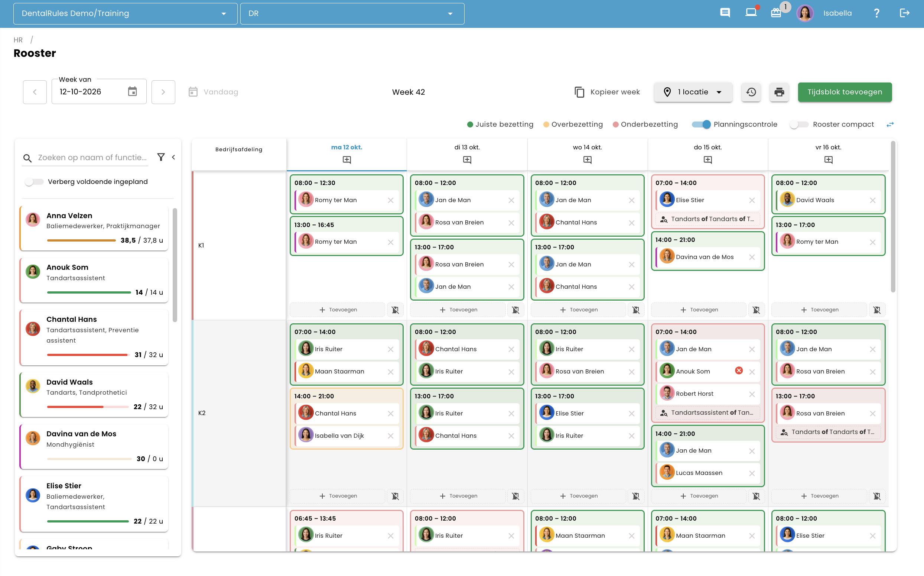Open the chat messages icon
Image resolution: width=924 pixels, height=576 pixels.
[x=725, y=13]
